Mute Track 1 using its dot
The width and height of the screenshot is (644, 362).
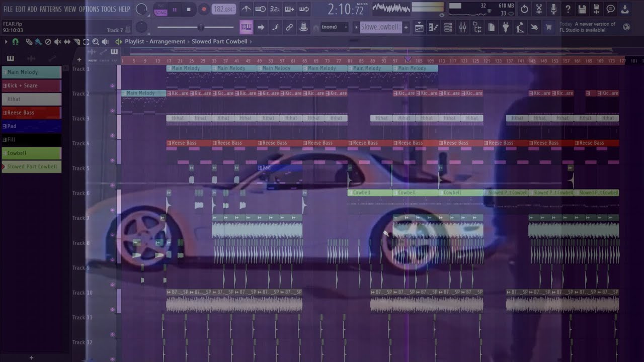pyautogui.click(x=112, y=86)
